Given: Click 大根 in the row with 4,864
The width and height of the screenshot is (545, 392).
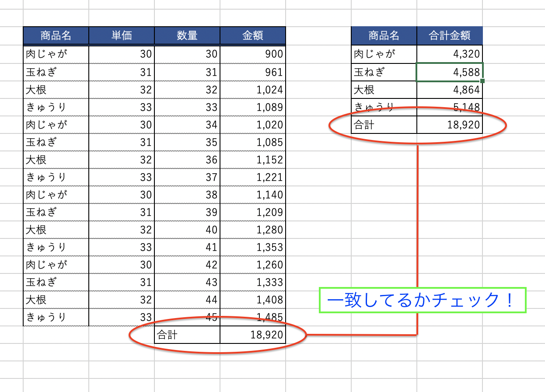Looking at the screenshot, I should [x=384, y=90].
